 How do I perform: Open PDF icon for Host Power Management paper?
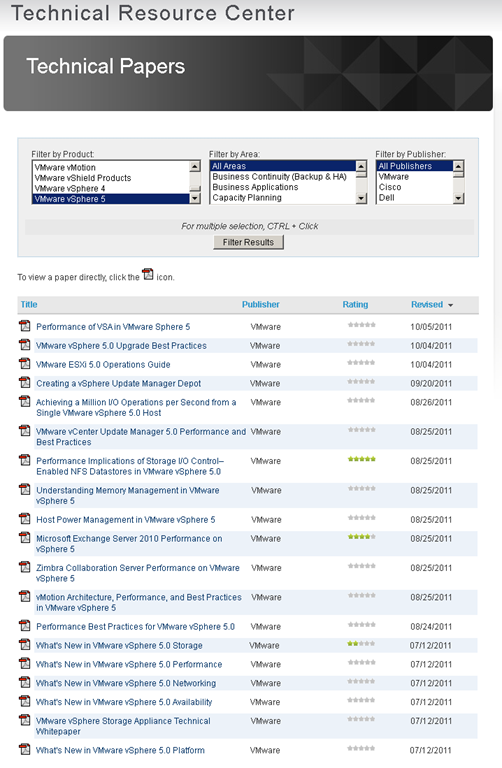point(24,519)
